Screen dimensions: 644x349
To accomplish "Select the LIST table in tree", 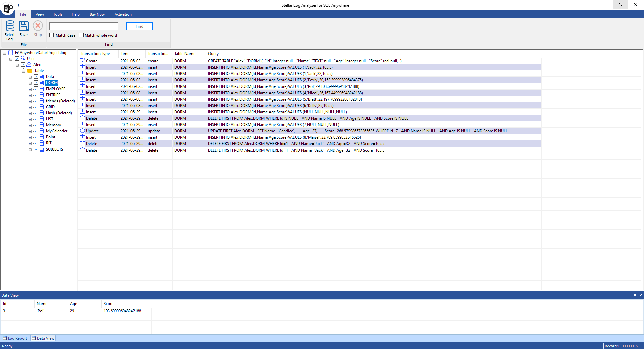I will 50,119.
